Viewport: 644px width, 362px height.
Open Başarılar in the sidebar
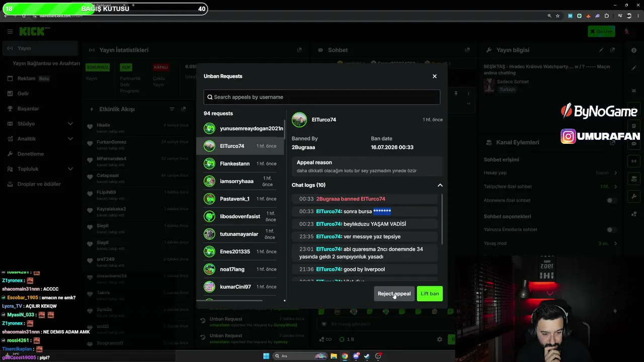coord(40,109)
